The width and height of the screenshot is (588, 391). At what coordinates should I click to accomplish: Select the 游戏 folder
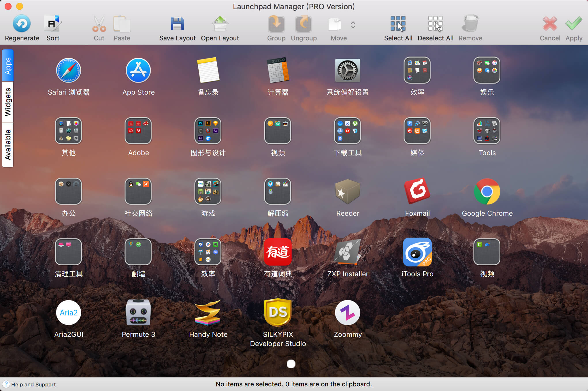(x=208, y=191)
